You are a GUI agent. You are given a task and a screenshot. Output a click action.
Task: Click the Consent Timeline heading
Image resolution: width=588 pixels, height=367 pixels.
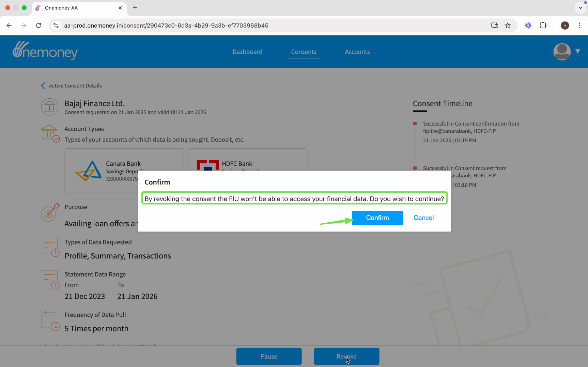tap(443, 103)
